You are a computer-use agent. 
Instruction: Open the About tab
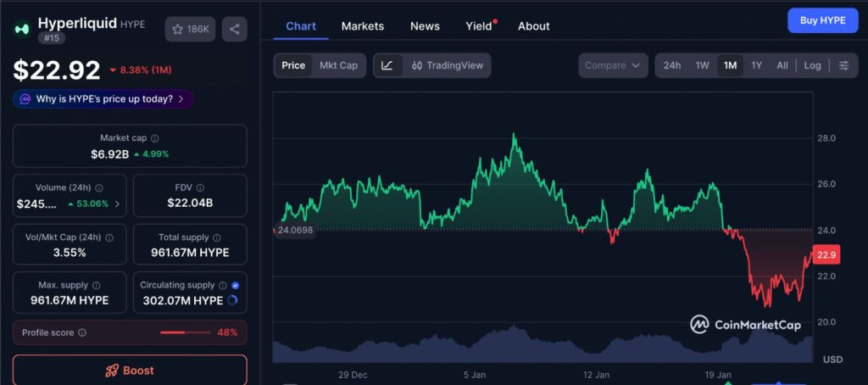click(534, 26)
